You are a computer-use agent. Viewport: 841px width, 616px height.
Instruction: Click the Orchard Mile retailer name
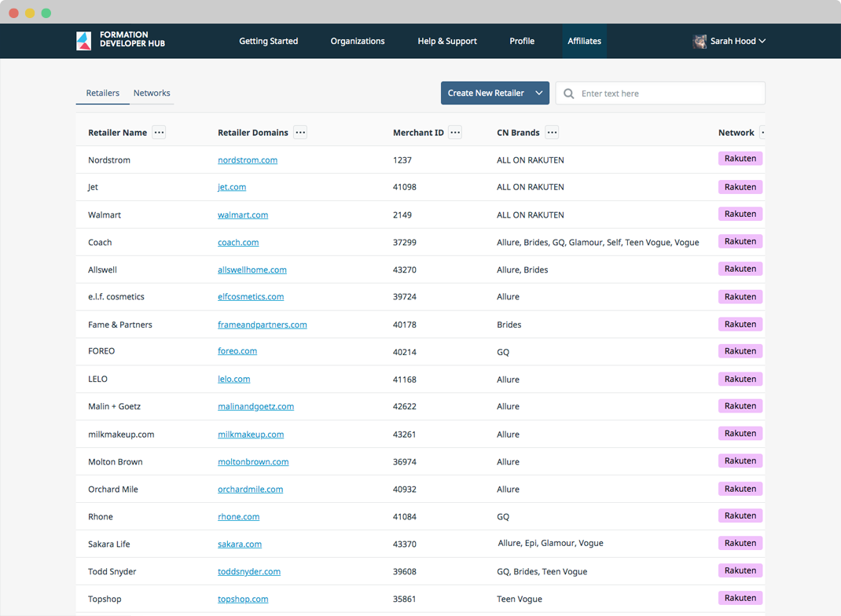click(112, 489)
